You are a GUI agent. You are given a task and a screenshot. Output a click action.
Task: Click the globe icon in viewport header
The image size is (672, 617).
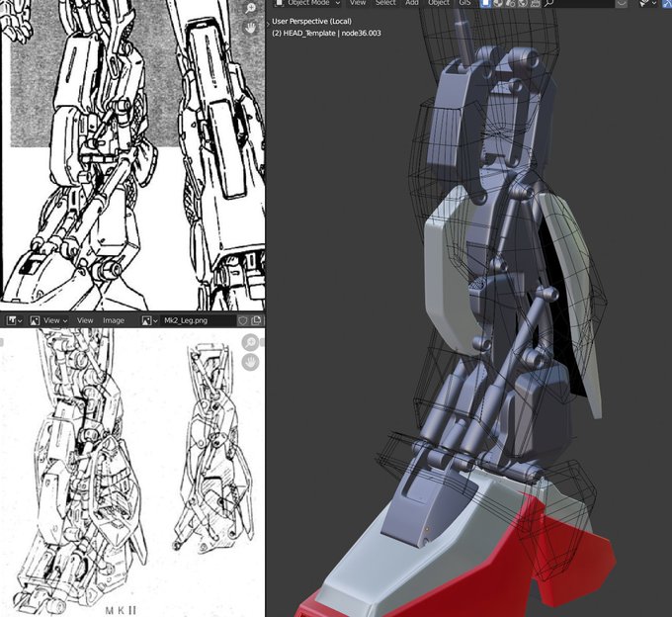coord(523,3)
